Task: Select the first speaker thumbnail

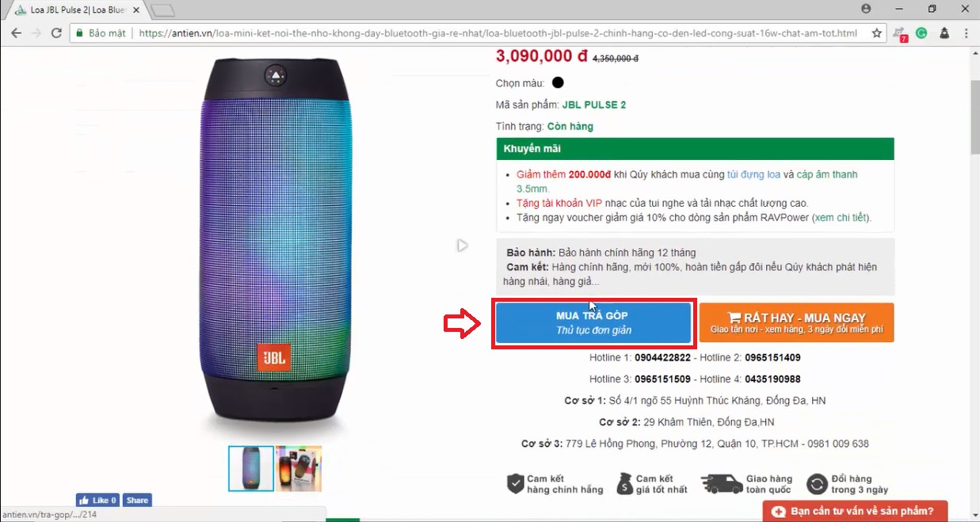Action: [x=251, y=468]
